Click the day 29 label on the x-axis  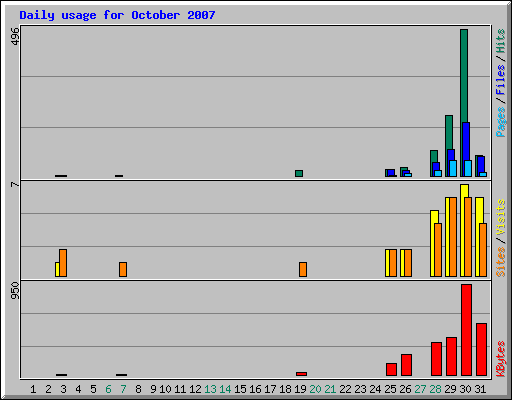tap(450, 389)
